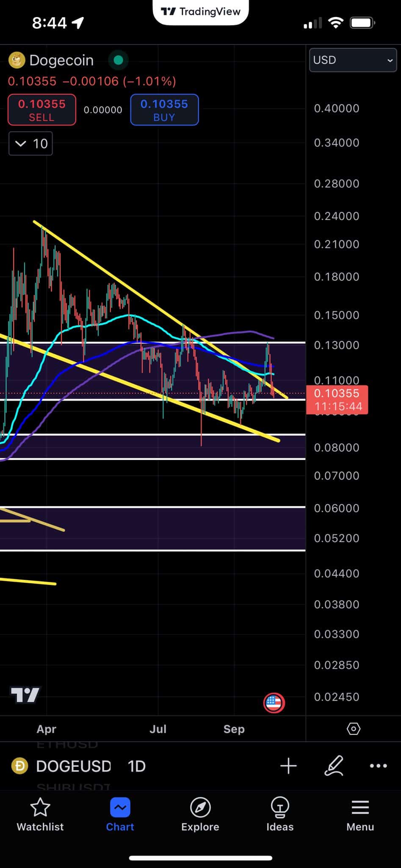Open chart settings hexagon icon
The height and width of the screenshot is (868, 401).
[354, 729]
